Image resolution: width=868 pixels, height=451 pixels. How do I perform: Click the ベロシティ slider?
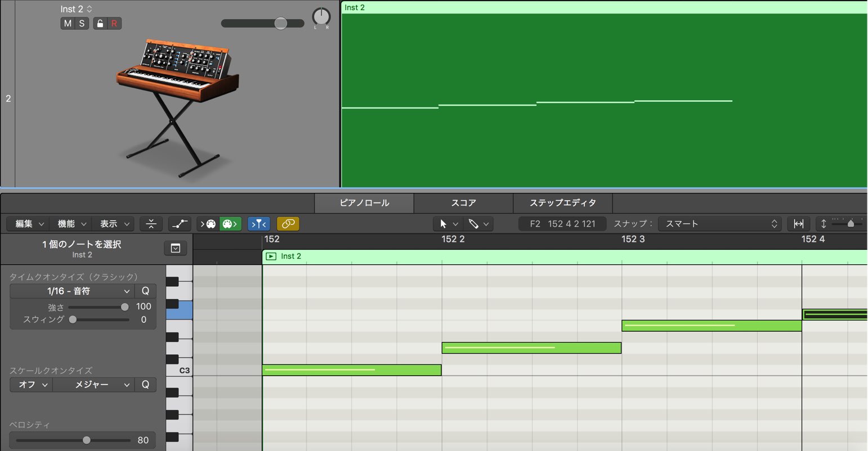click(73, 440)
